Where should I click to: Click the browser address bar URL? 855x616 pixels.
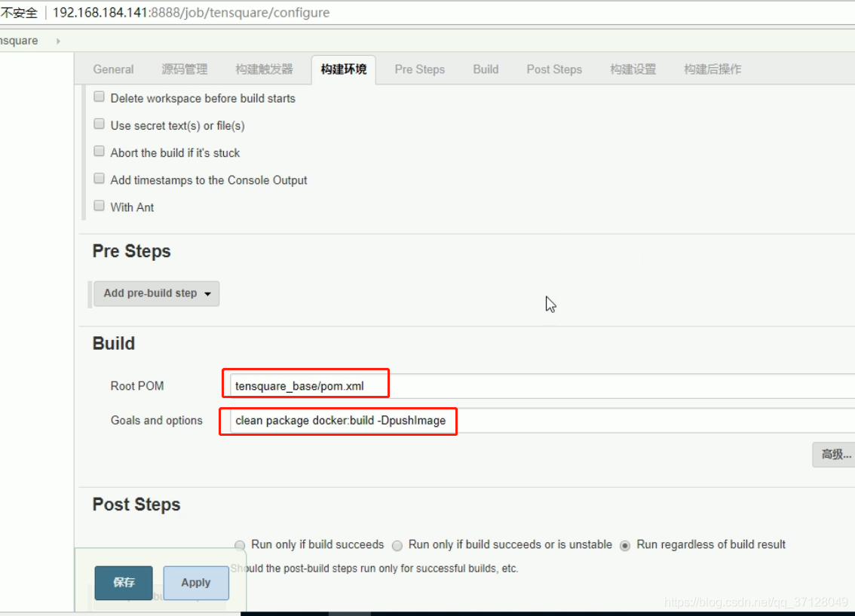click(x=192, y=13)
